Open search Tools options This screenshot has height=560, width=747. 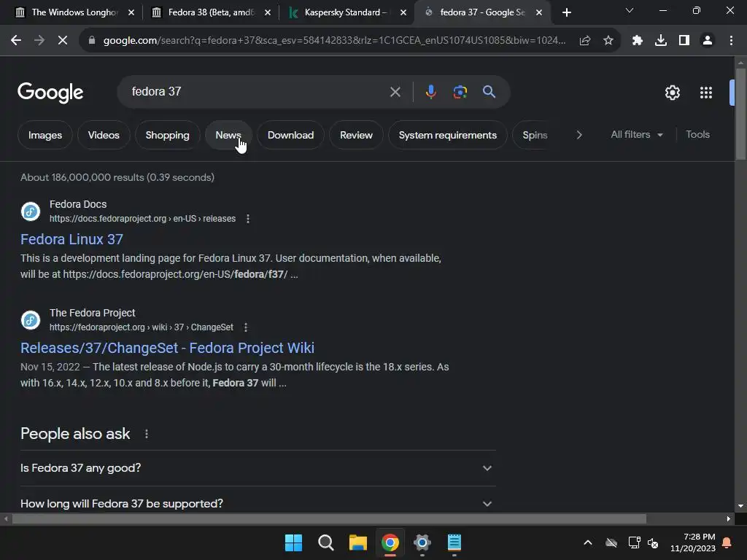[x=697, y=135]
